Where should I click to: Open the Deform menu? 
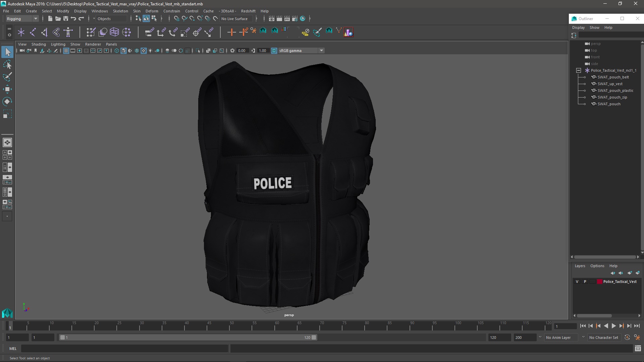pyautogui.click(x=152, y=11)
